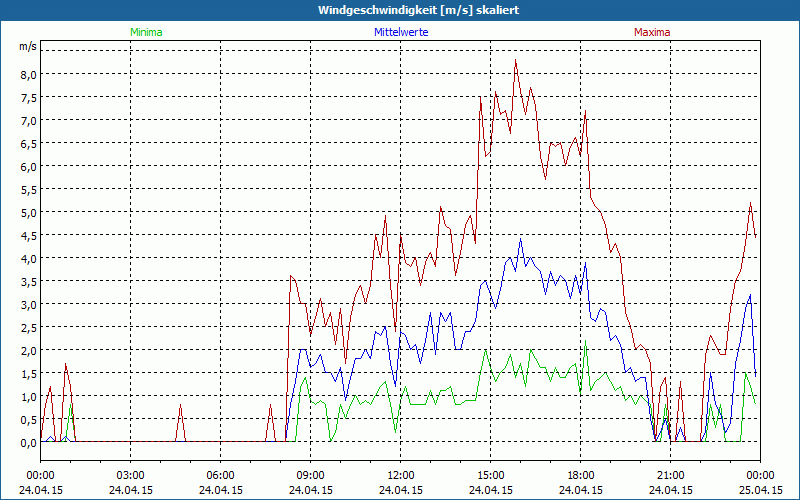Click the 4,5 y-axis value
This screenshot has width=800, height=500.
[x=29, y=235]
